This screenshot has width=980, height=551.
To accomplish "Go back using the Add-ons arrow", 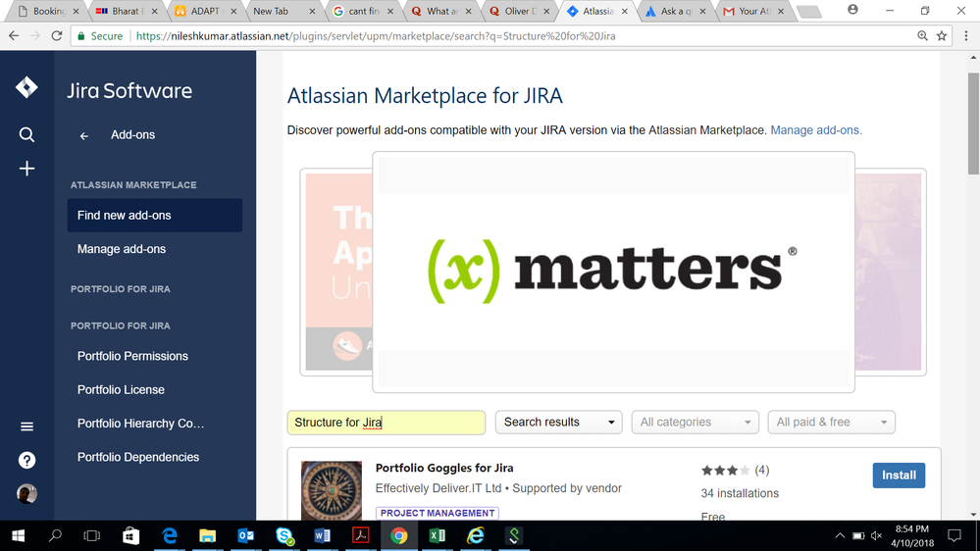I will tap(83, 135).
